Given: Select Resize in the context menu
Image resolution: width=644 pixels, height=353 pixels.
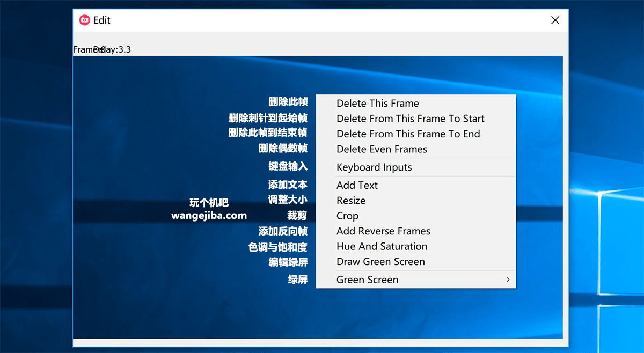Looking at the screenshot, I should 351,201.
